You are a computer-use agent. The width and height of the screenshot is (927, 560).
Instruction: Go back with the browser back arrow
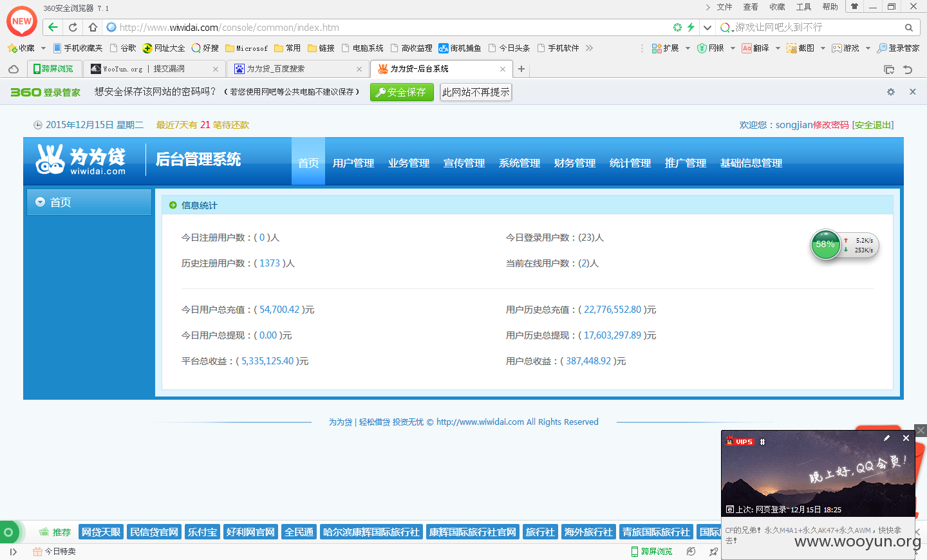click(x=53, y=27)
